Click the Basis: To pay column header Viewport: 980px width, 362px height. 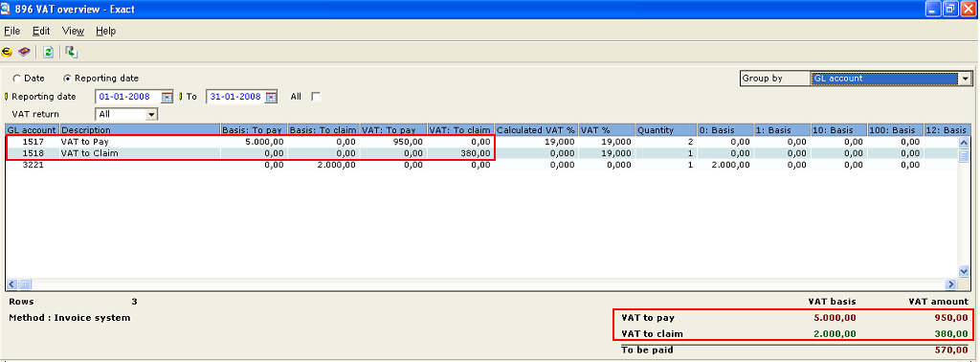tap(255, 130)
